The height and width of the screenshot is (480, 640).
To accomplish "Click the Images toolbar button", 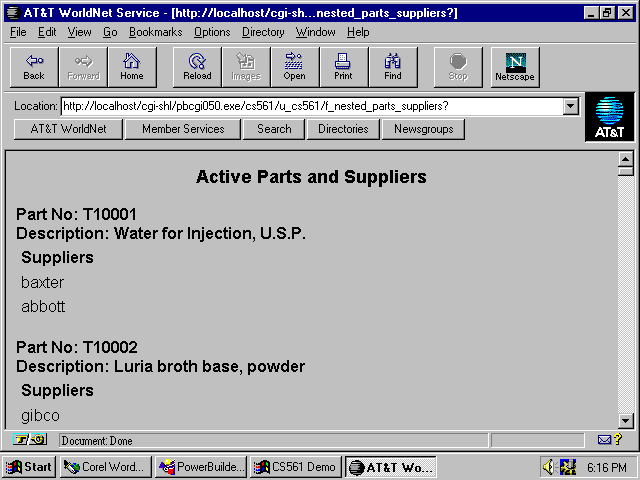I will click(x=246, y=67).
